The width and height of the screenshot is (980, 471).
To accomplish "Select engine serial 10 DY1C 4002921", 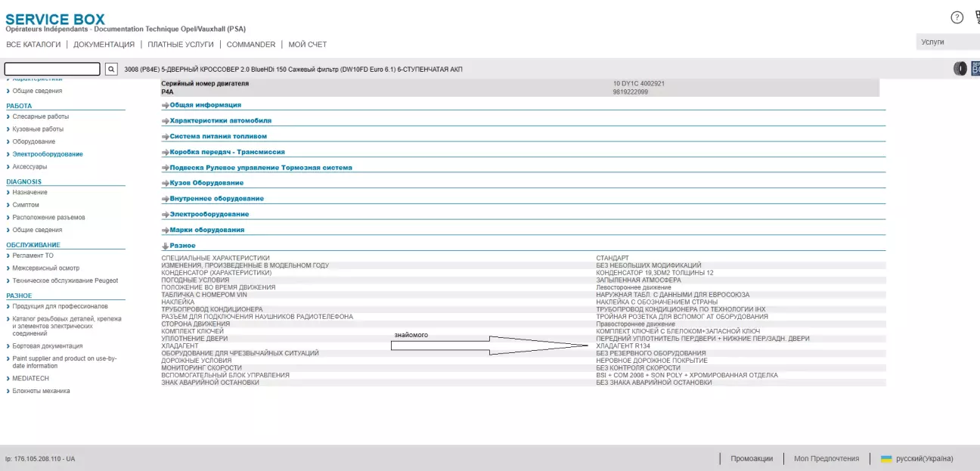I will click(x=640, y=83).
